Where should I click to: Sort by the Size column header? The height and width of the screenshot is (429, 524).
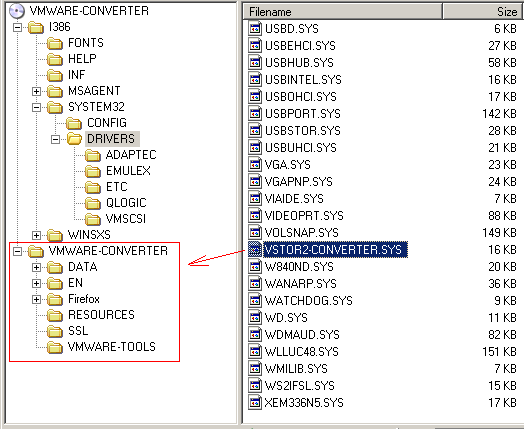(x=483, y=12)
